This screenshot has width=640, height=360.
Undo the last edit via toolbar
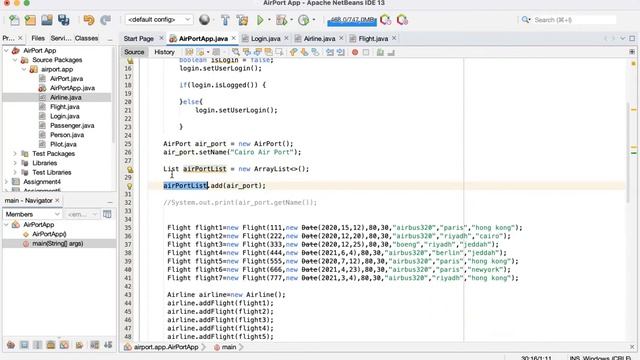(89, 20)
